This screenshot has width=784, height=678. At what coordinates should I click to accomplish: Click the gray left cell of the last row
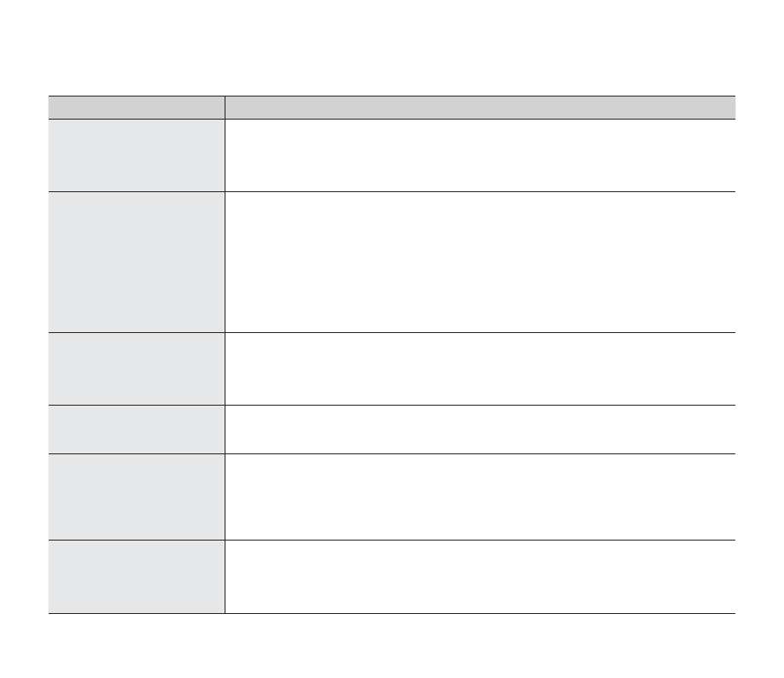coord(137,576)
